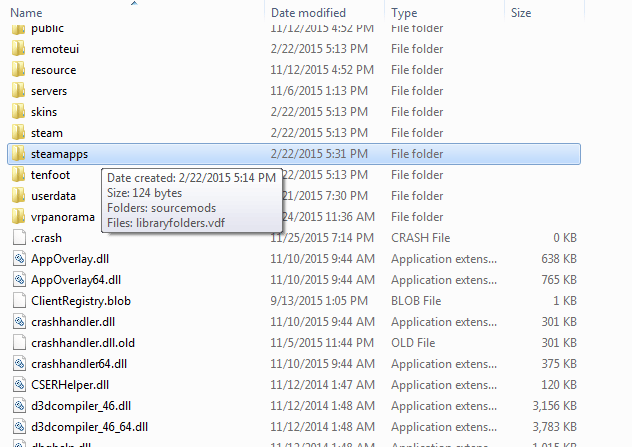This screenshot has width=632, height=447.
Task: Click the skins folder icon
Action: click(19, 112)
